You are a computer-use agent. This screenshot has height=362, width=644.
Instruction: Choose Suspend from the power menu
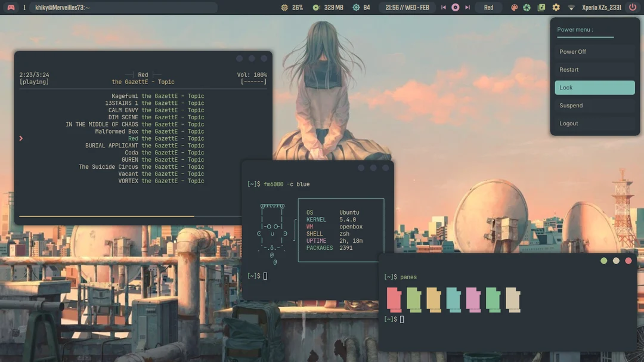click(x=594, y=105)
